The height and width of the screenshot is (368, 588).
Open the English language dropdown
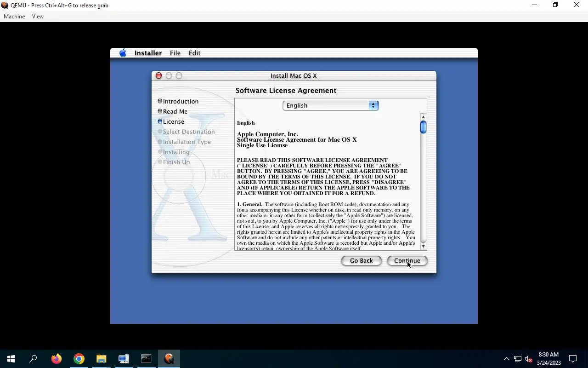coord(330,105)
